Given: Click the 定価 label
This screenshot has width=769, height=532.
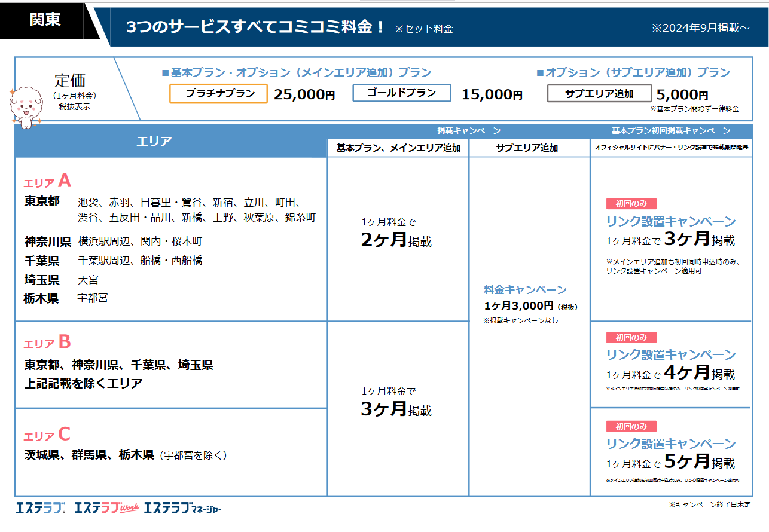Looking at the screenshot, I should click(71, 80).
